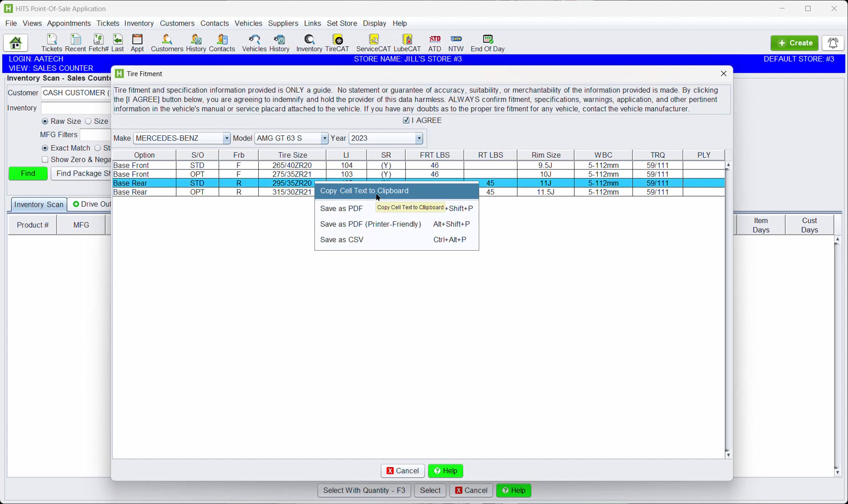
Task: Uncheck the I AGREE checkbox
Action: [406, 120]
